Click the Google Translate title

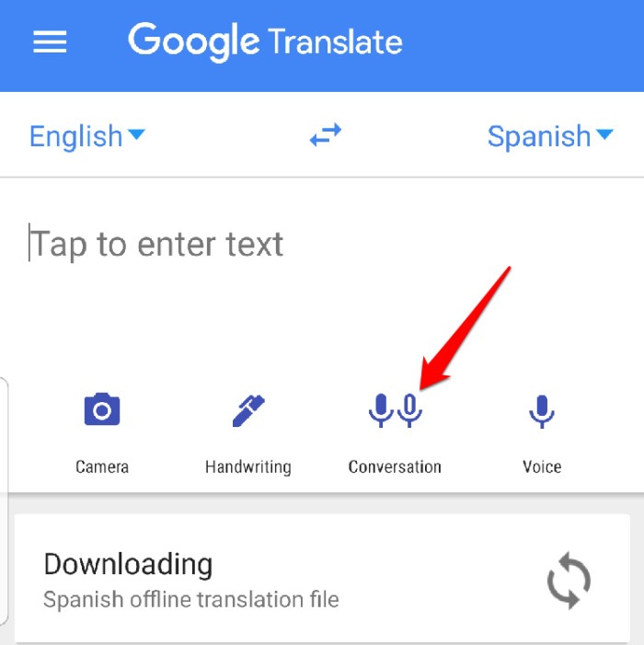click(265, 42)
